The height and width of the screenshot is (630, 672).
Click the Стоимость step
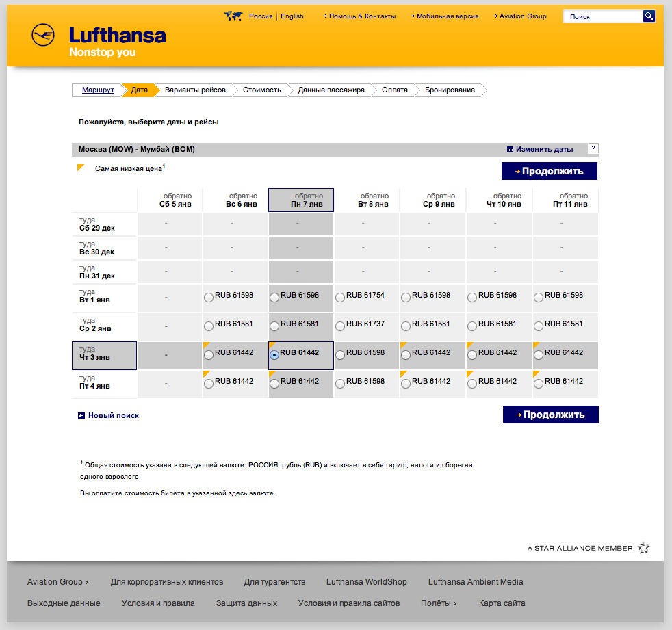[x=262, y=90]
